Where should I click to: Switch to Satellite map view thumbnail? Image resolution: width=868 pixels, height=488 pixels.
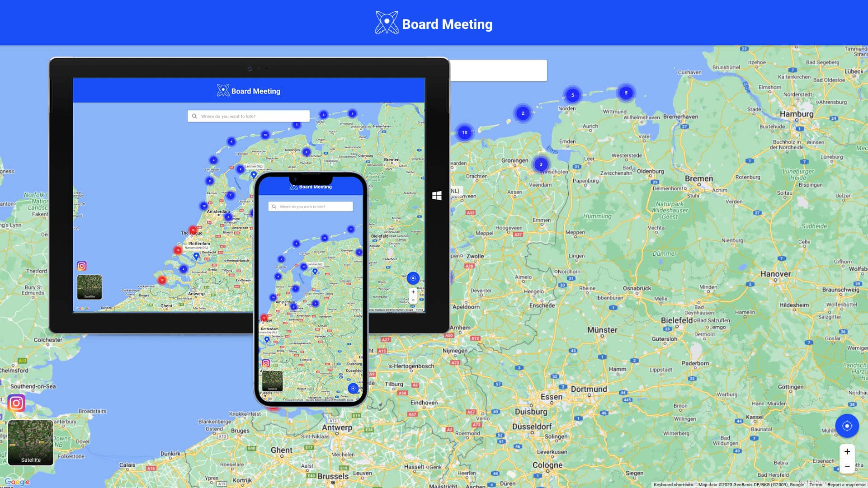tap(31, 443)
